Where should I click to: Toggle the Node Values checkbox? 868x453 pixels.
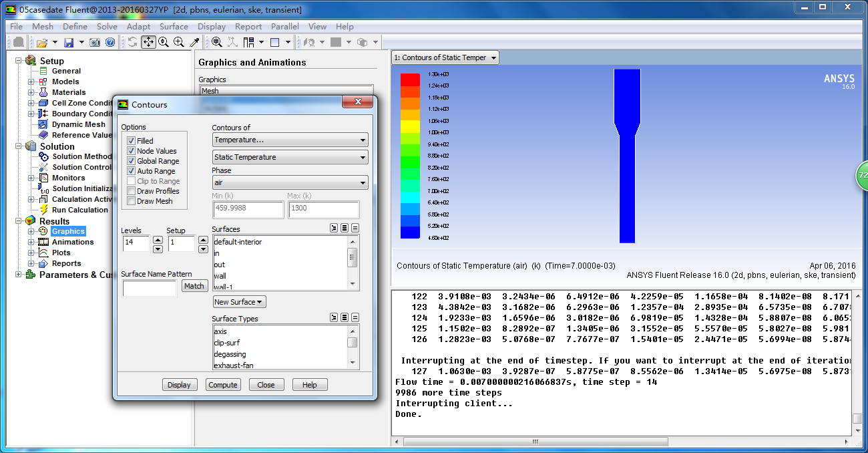pos(131,151)
